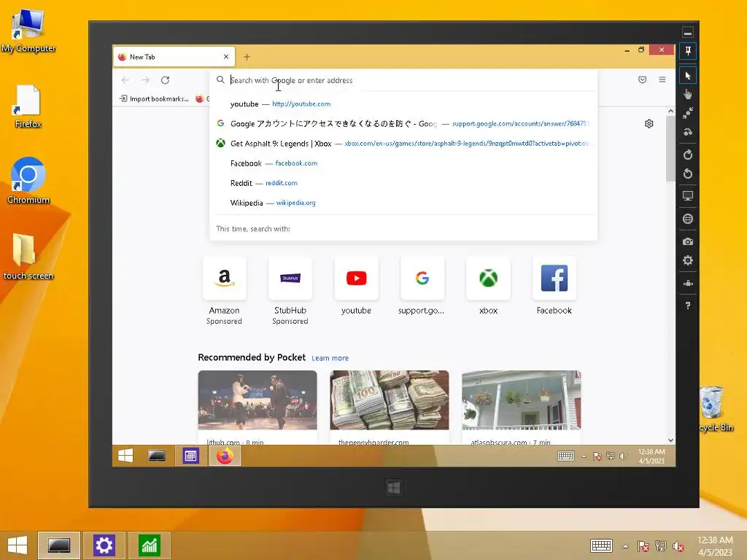Click Firefox vertical scrollbar thumb
747x560 pixels.
(671, 149)
